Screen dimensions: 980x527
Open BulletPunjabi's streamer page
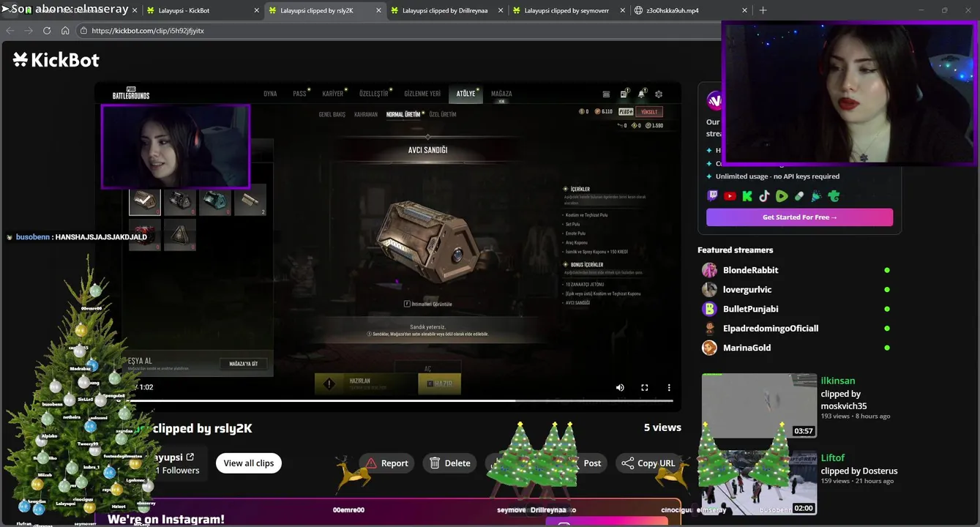tap(750, 309)
